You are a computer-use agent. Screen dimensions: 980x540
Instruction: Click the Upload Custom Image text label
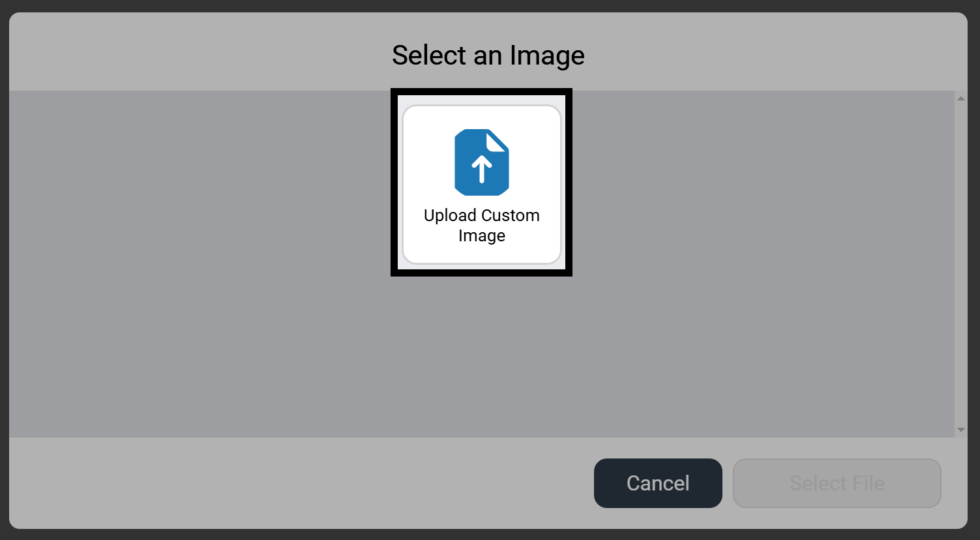click(481, 225)
